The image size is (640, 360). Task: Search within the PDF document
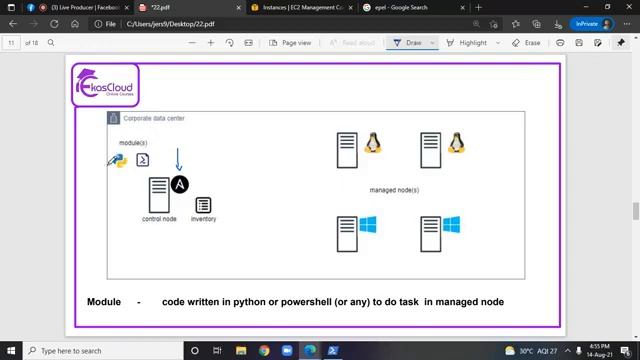pyautogui.click(x=51, y=42)
